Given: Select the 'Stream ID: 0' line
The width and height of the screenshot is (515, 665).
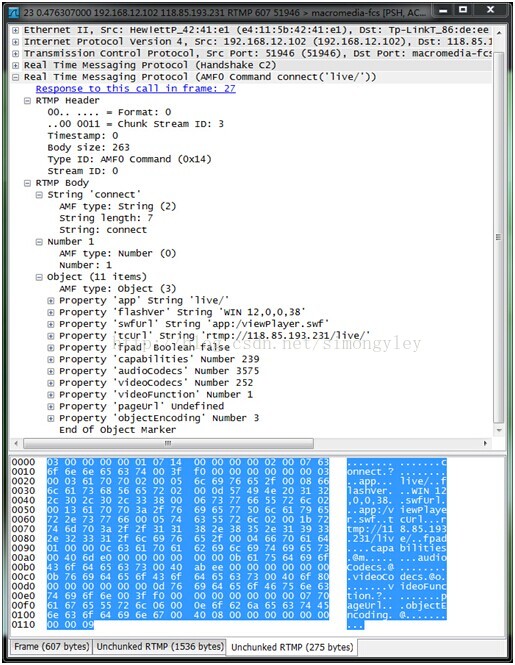Looking at the screenshot, I should pos(83,171).
